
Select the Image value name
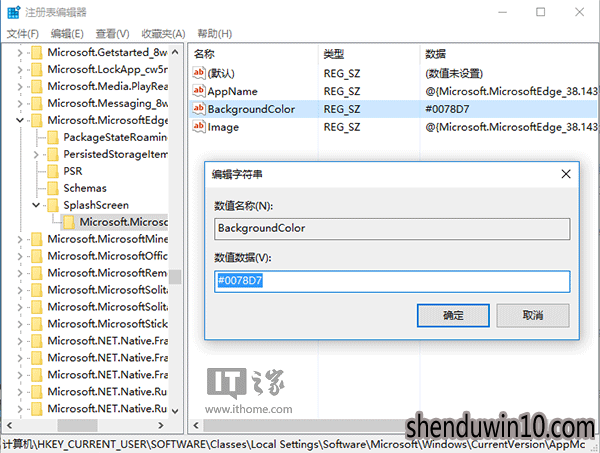223,127
